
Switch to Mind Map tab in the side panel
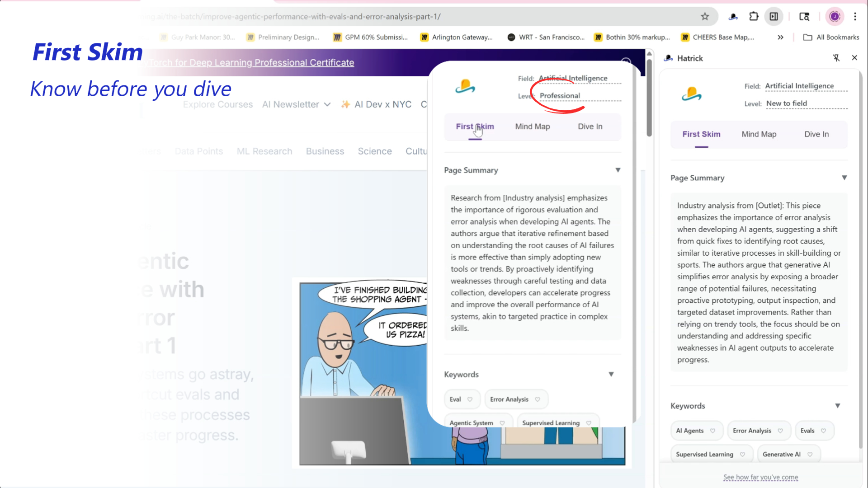(759, 134)
